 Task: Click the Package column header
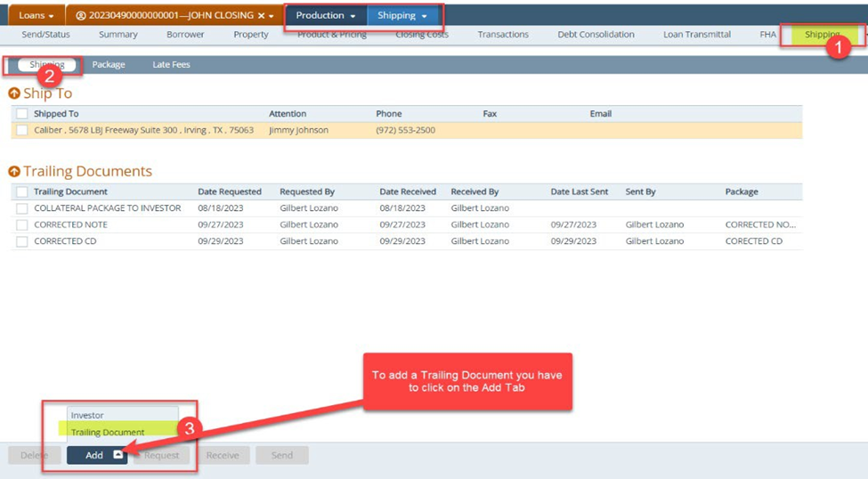point(742,191)
